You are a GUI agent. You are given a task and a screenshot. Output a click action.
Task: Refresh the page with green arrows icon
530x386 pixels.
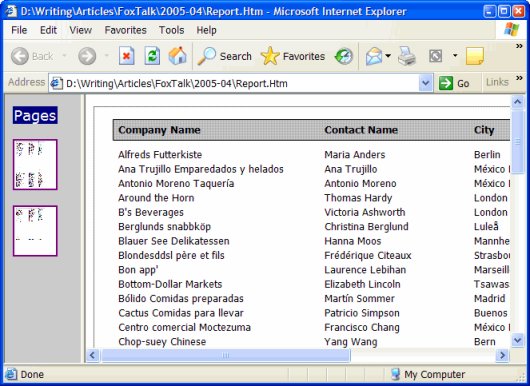click(152, 56)
